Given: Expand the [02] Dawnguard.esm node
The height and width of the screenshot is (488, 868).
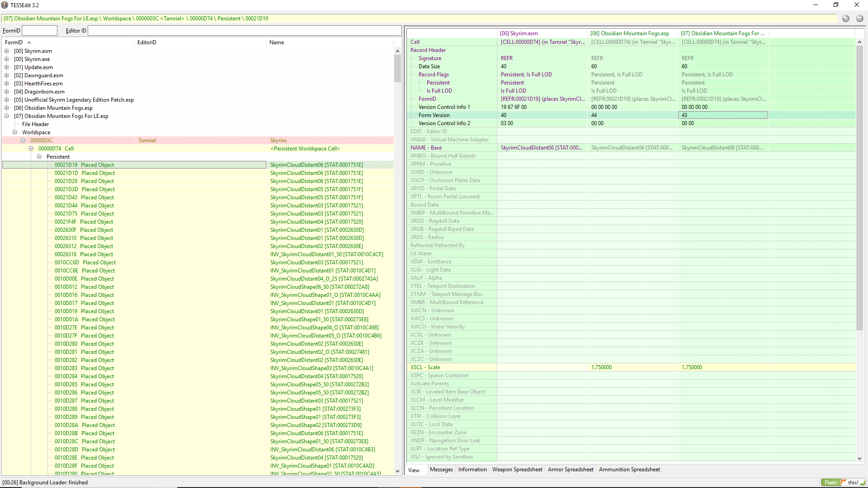Looking at the screenshot, I should click(7, 75).
